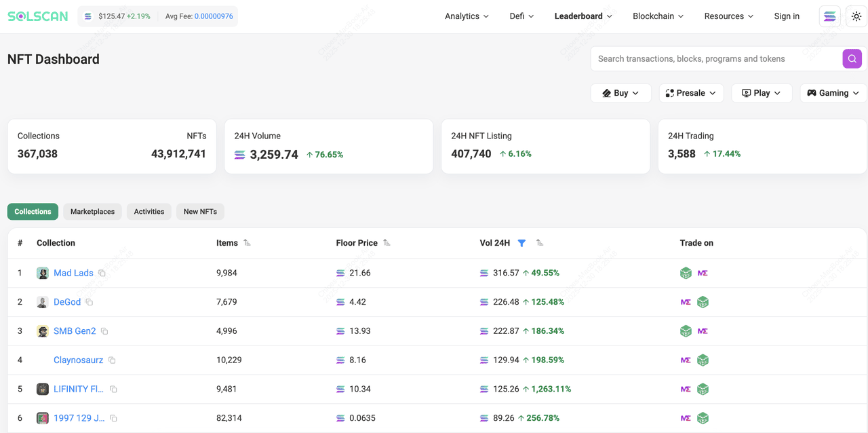Copy the DeGod collection address
868x433 pixels.
[90, 303]
